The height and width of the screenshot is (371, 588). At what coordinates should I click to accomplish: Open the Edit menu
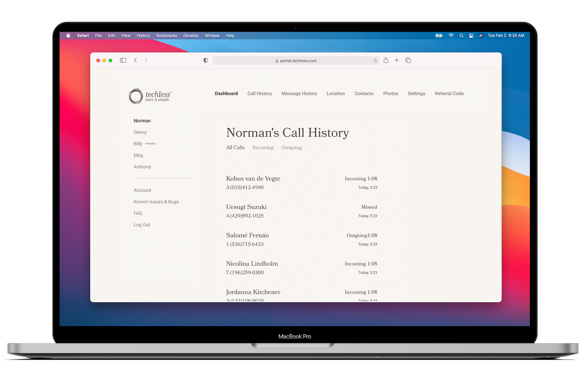(111, 36)
